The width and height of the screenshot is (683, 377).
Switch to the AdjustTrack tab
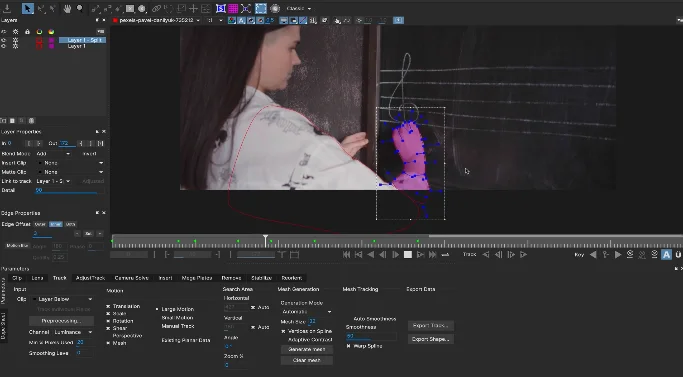[91, 278]
